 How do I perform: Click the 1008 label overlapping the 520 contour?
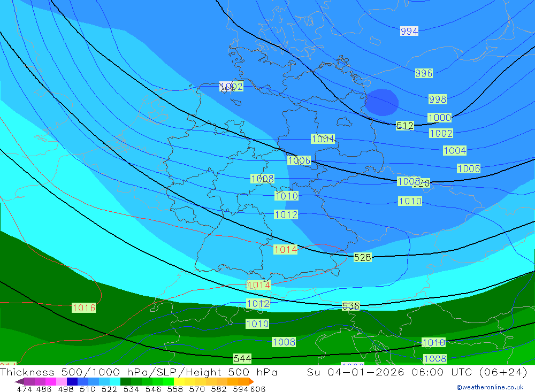pos(409,181)
